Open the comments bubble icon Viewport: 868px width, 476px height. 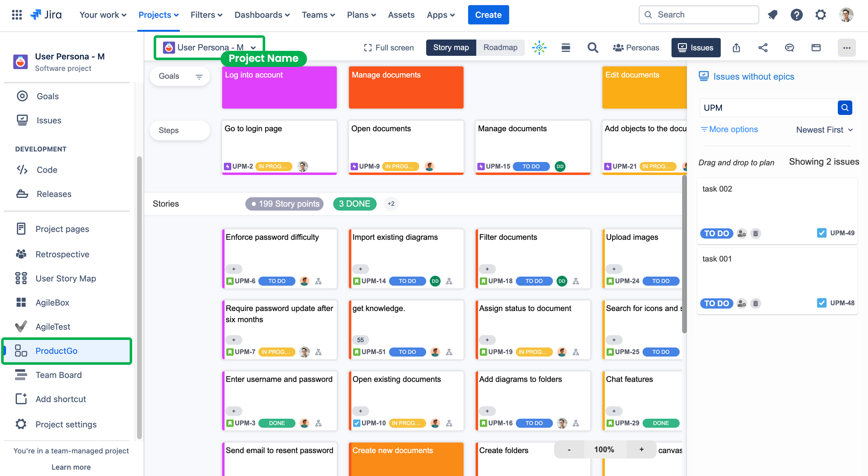pyautogui.click(x=789, y=47)
